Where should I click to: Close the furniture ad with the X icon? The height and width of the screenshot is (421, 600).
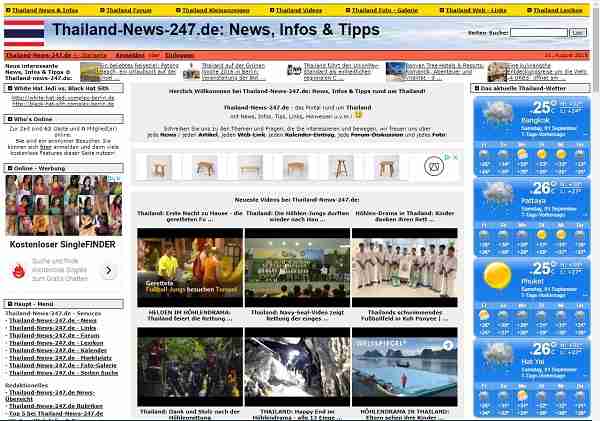coord(455,157)
